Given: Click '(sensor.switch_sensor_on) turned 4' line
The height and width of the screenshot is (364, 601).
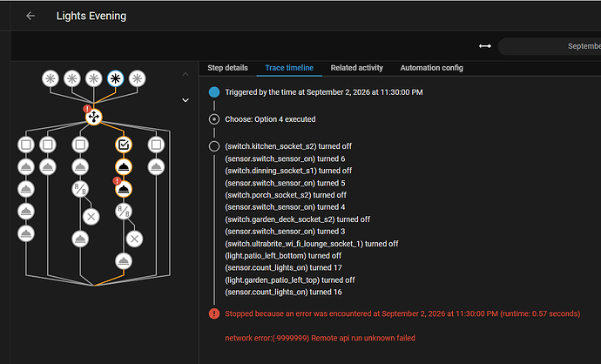Looking at the screenshot, I should click(x=285, y=207).
